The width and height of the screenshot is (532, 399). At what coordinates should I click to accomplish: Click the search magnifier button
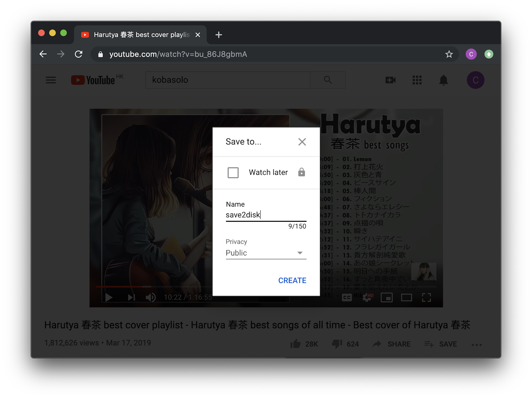tap(328, 80)
